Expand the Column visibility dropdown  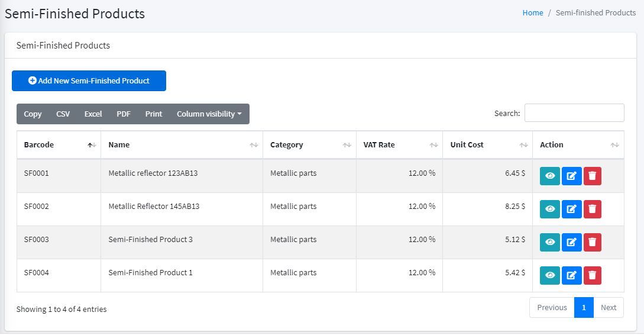point(209,114)
